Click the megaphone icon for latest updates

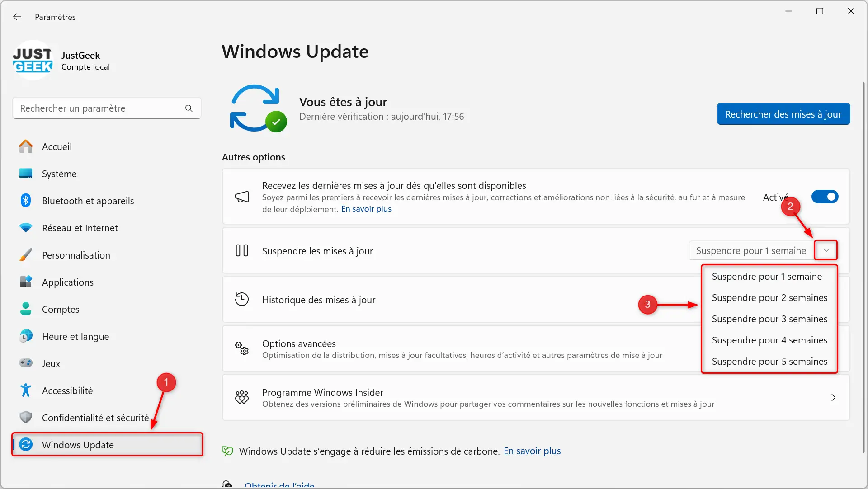(x=242, y=197)
